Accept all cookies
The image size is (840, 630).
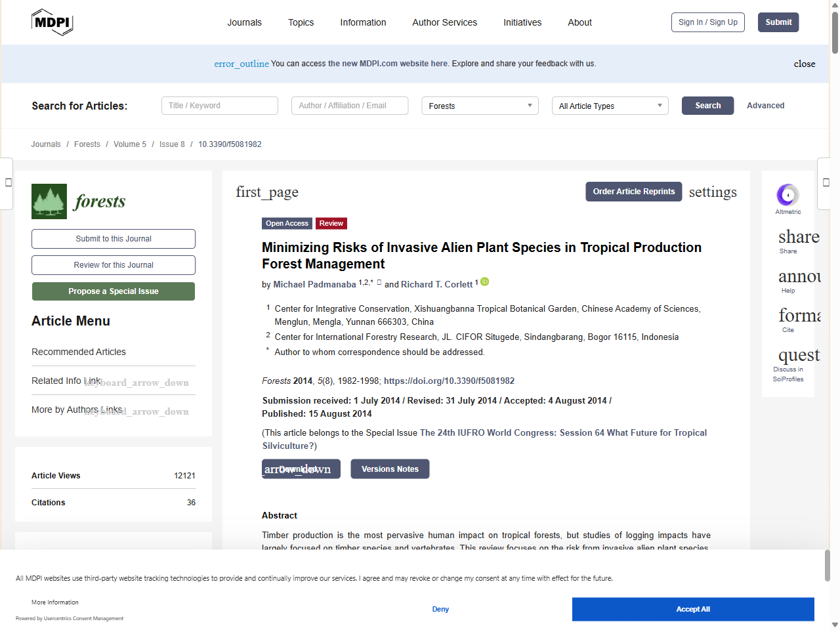click(x=693, y=609)
